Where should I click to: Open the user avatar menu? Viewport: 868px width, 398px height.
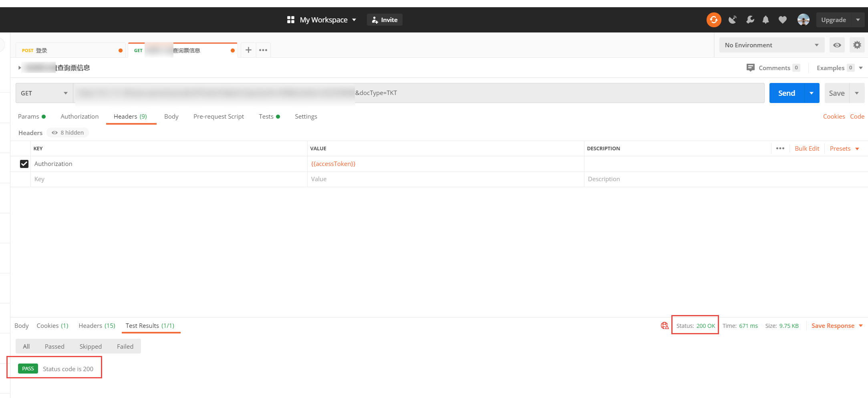(803, 20)
